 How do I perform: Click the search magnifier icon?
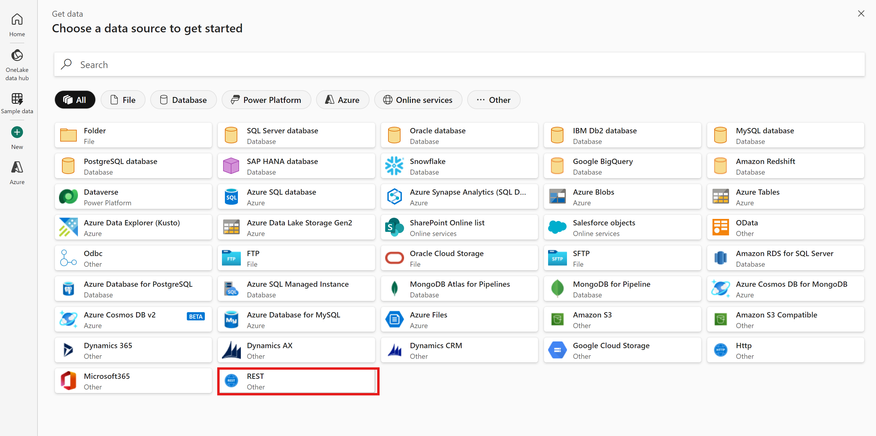point(67,64)
